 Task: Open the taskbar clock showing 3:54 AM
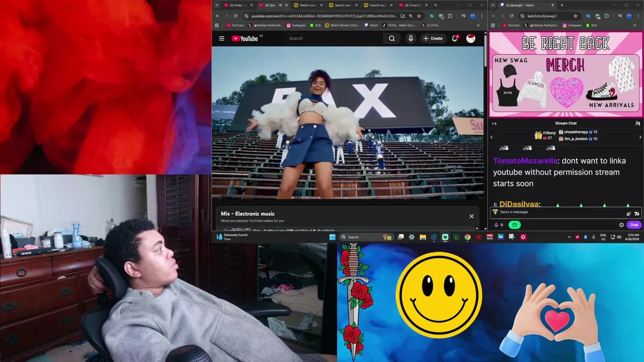tap(633, 237)
